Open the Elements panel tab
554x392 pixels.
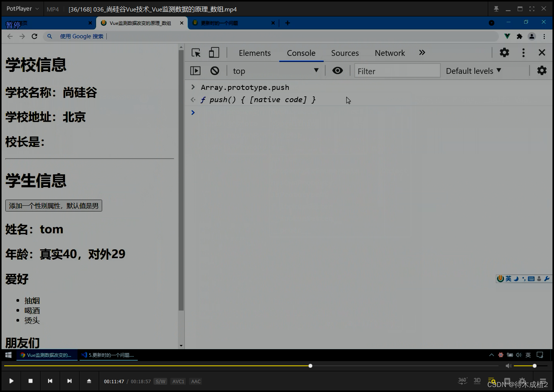click(255, 53)
